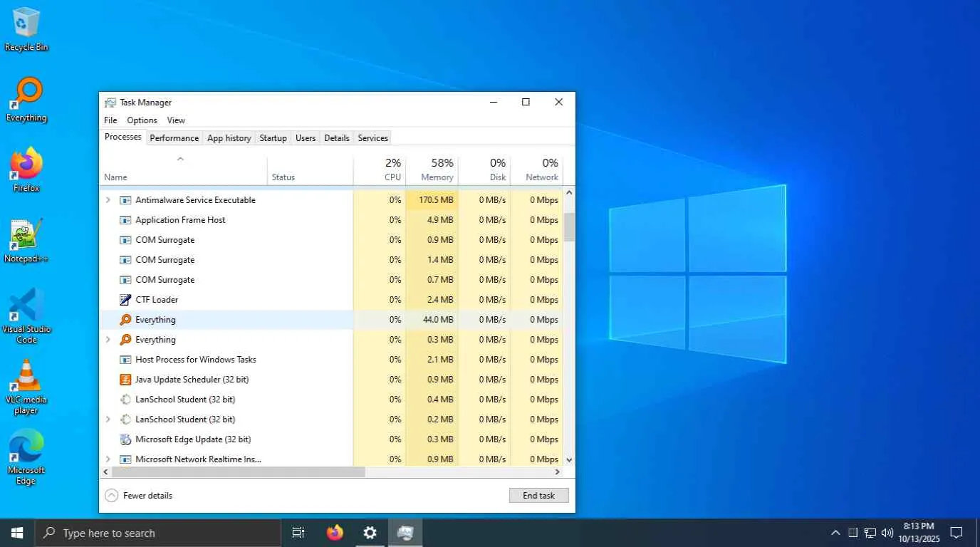The image size is (980, 547).
Task: Click the 'Host Process for Windows Tasks' name
Action: (196, 360)
